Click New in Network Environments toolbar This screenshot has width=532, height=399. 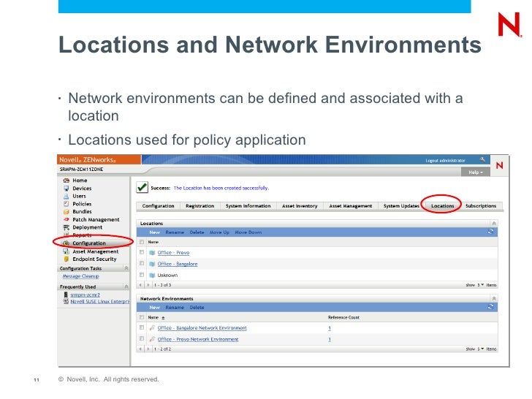154,308
